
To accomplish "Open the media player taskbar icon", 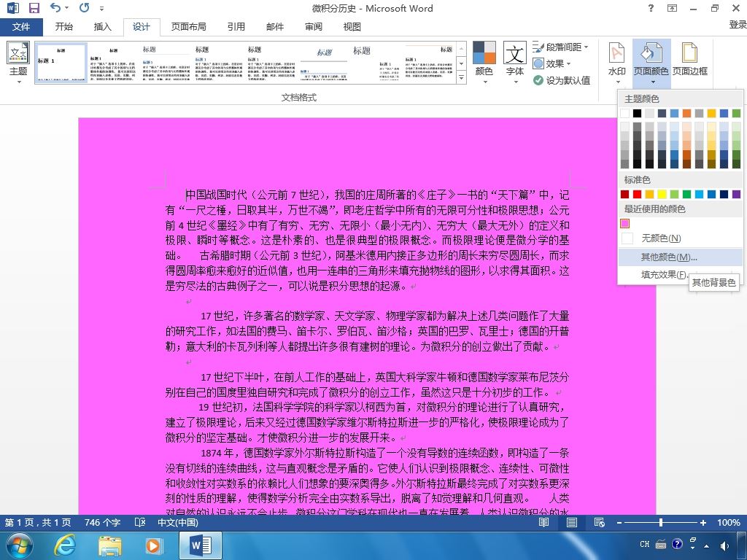I will [x=153, y=545].
